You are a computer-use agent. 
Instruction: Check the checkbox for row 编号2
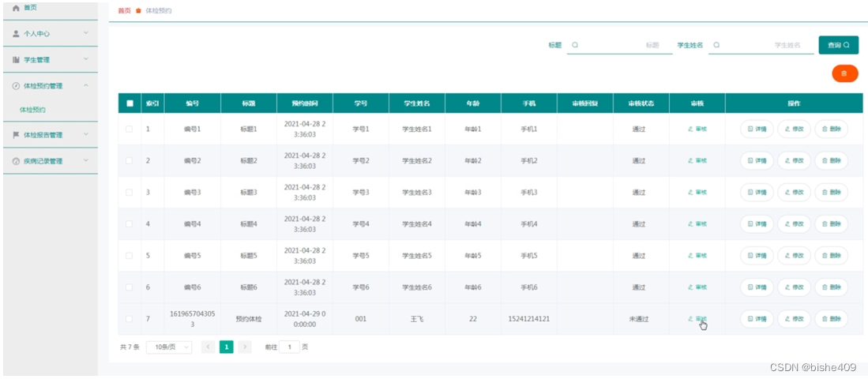[x=130, y=160]
